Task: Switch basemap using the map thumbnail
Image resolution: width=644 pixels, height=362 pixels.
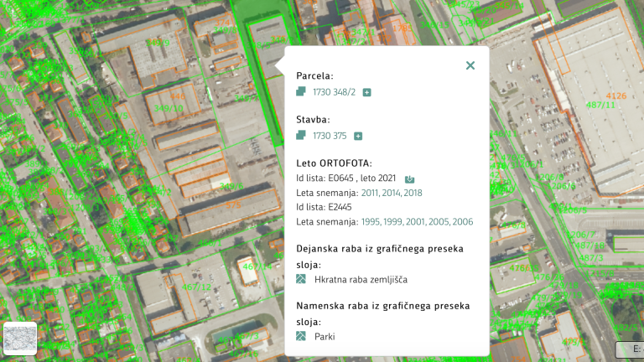Action: pos(20,339)
